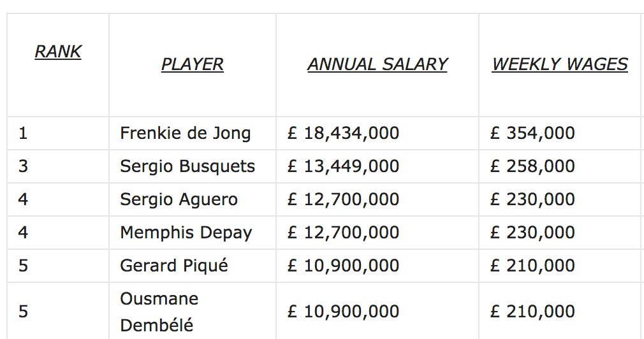Click the £ 13,449,000 annual salary cell
Image resolution: width=644 pixels, height=339 pixels.
pos(343,166)
